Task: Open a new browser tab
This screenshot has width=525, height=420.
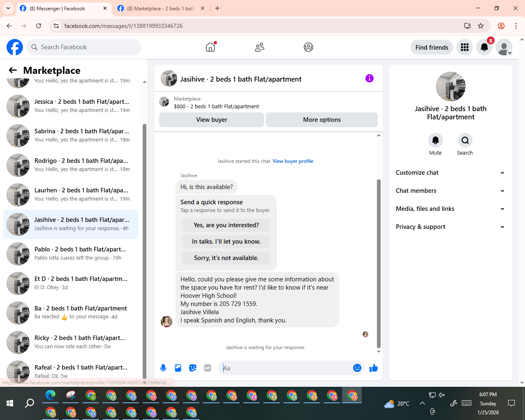Action: 217,8
